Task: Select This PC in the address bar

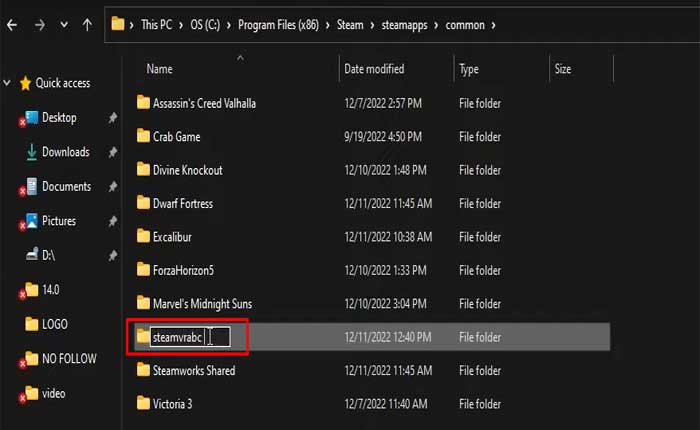Action: click(x=157, y=25)
